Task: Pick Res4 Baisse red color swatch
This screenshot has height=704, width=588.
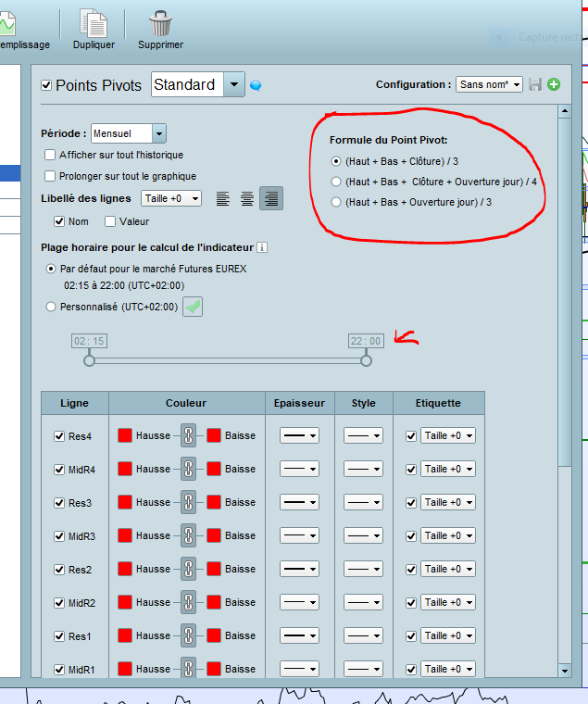Action: point(214,435)
